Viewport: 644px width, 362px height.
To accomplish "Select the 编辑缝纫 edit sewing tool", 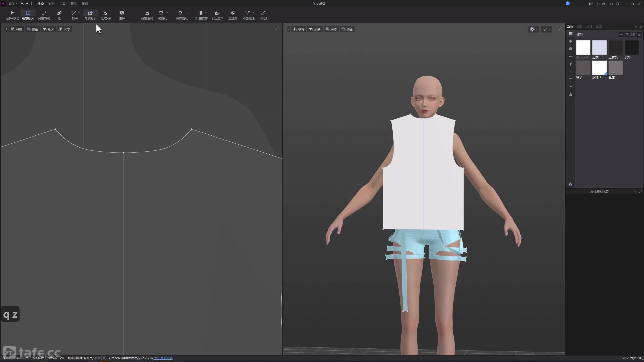I will tap(147, 15).
